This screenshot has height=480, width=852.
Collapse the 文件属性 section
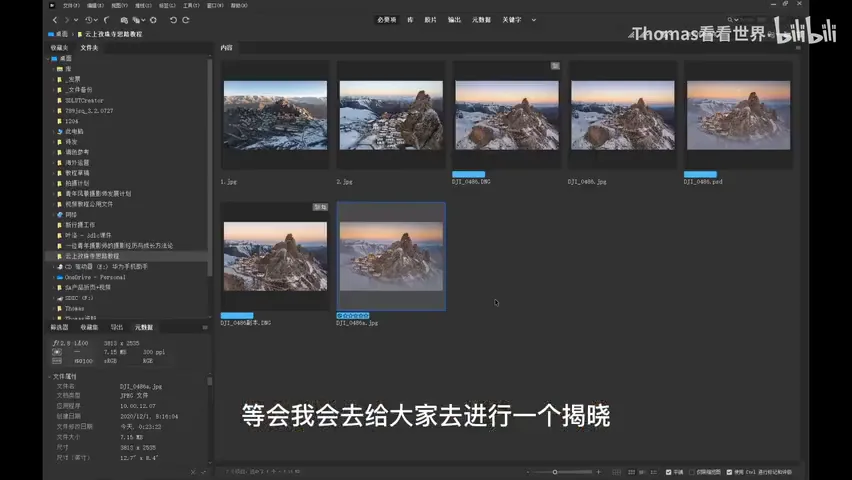[x=49, y=377]
